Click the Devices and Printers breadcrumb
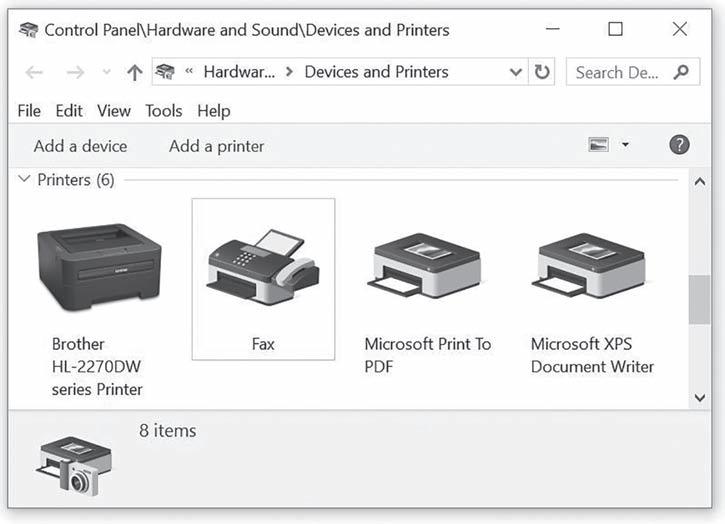The width and height of the screenshot is (725, 524). [376, 72]
